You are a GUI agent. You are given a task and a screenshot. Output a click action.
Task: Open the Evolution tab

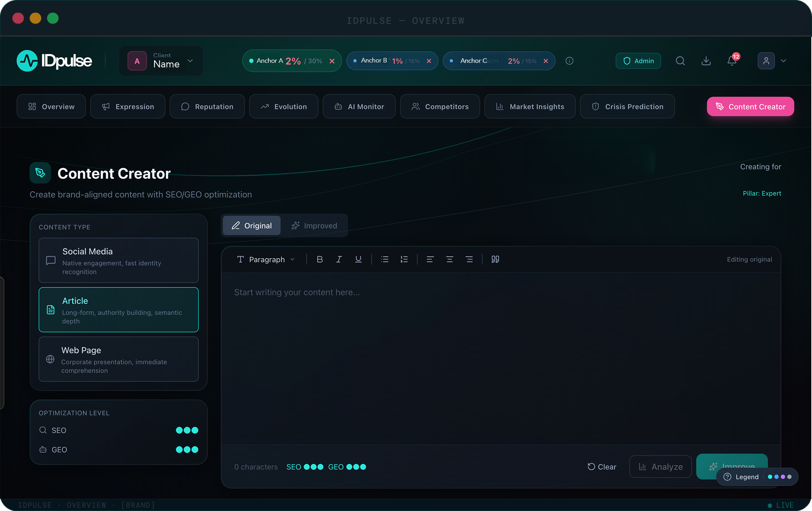(284, 106)
